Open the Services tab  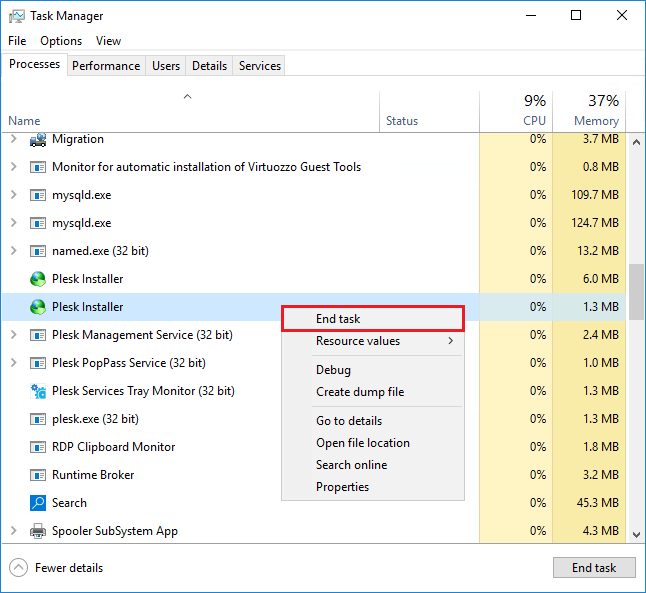[x=260, y=66]
